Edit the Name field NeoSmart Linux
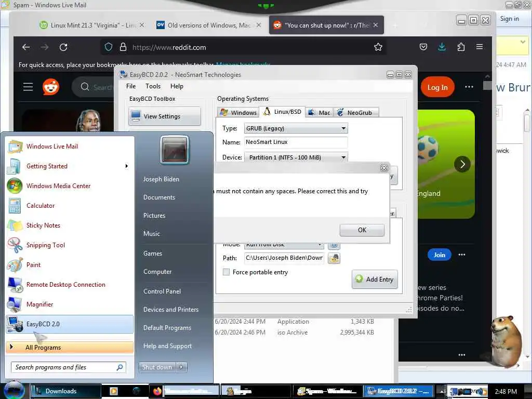The width and height of the screenshot is (532, 399). [x=296, y=142]
